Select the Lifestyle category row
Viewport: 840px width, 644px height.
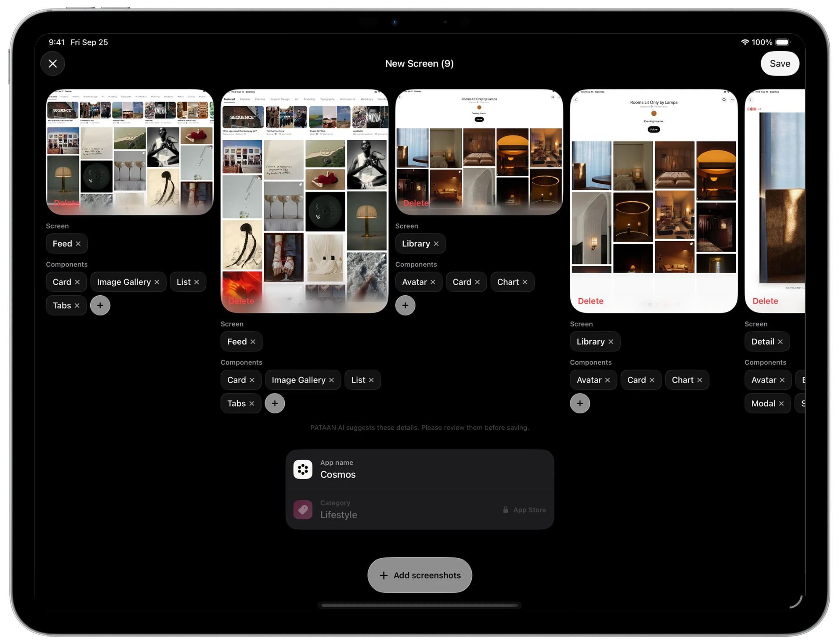click(420, 509)
